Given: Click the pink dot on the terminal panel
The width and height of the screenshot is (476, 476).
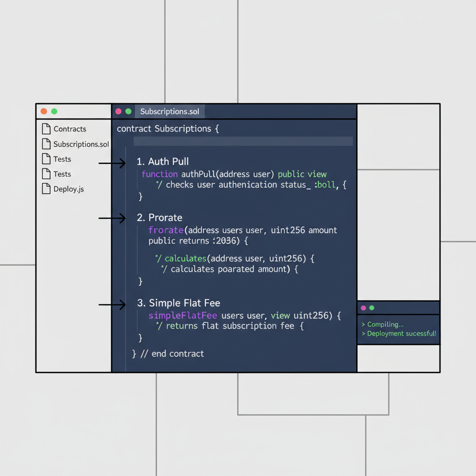Looking at the screenshot, I should [x=363, y=308].
